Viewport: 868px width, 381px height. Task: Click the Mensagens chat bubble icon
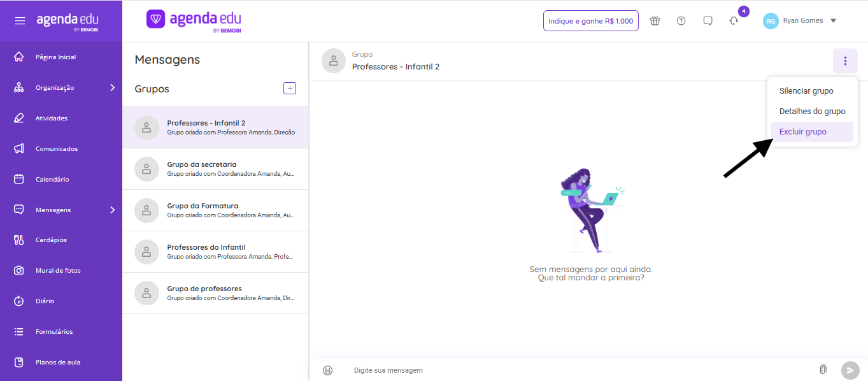click(x=19, y=210)
